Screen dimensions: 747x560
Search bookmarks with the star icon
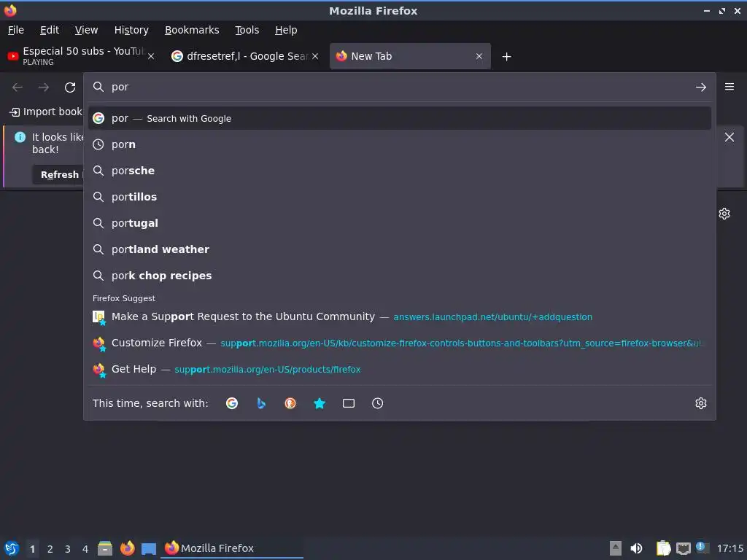pos(320,403)
